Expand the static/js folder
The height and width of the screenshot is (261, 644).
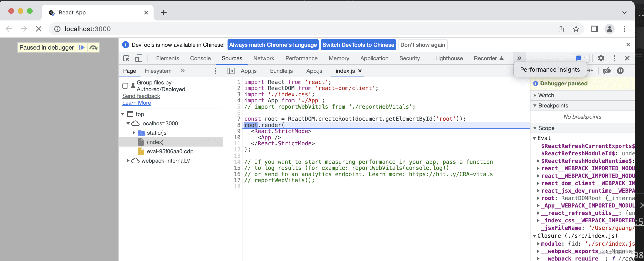point(134,133)
